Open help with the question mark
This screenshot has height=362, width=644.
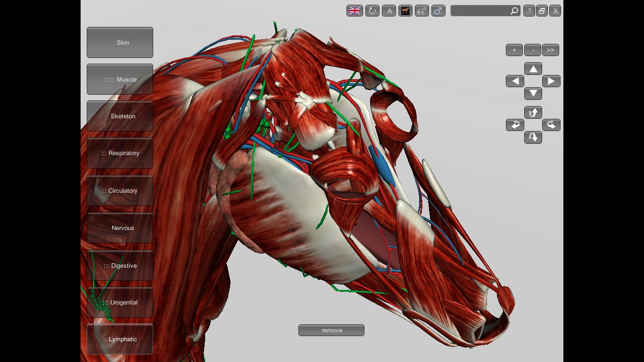click(x=529, y=11)
